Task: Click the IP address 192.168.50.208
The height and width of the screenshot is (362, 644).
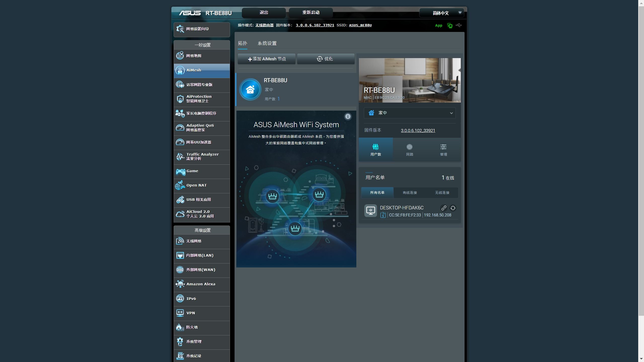Action: coord(437,215)
